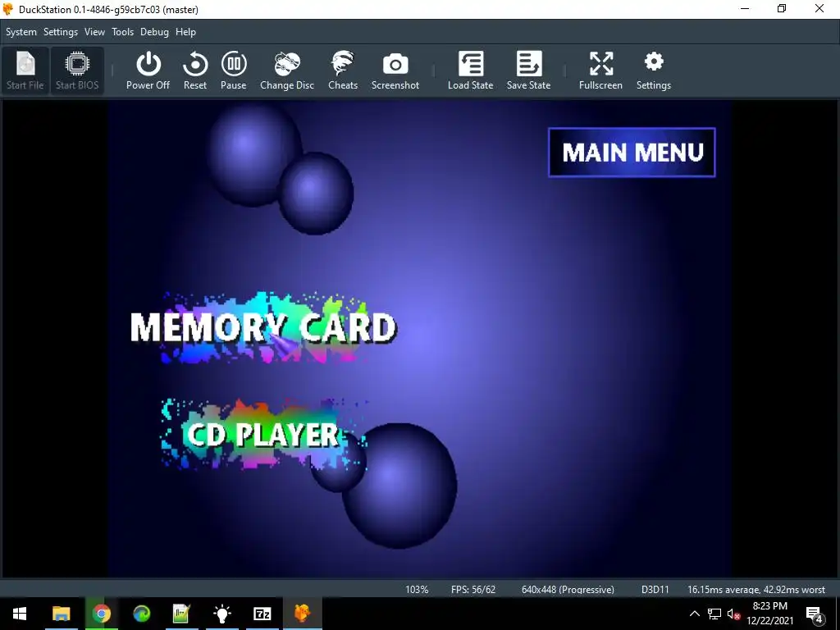
Task: Open File Explorer from taskbar
Action: click(61, 614)
